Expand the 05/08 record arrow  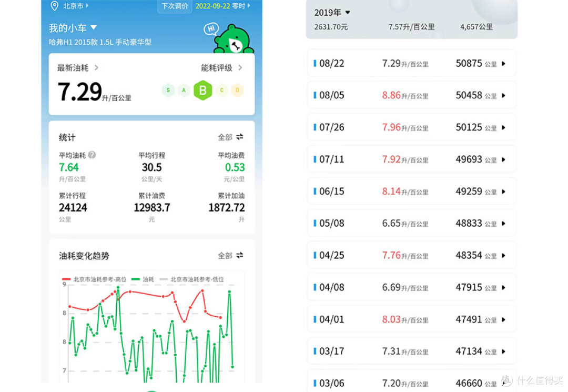[503, 224]
